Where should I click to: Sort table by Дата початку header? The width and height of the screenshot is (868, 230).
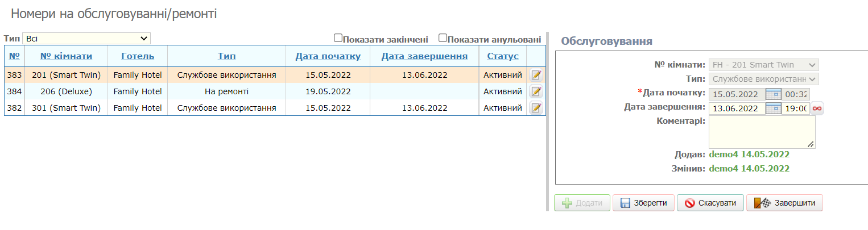coord(328,56)
